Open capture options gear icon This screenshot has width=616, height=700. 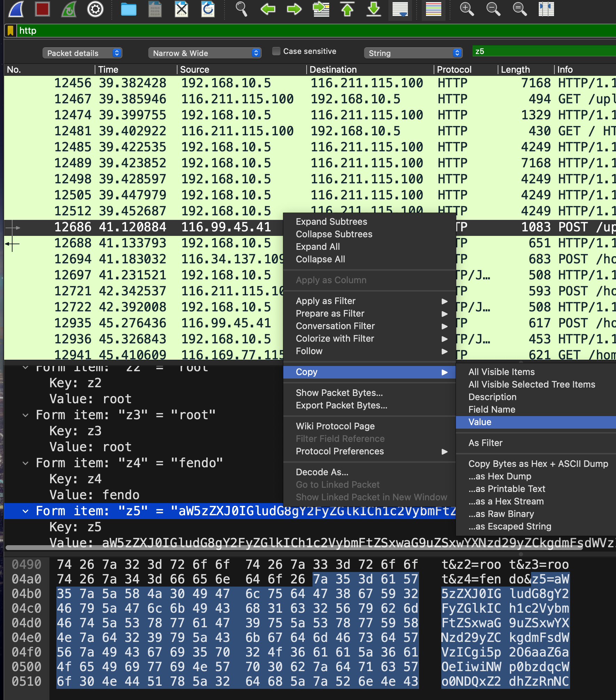(95, 9)
